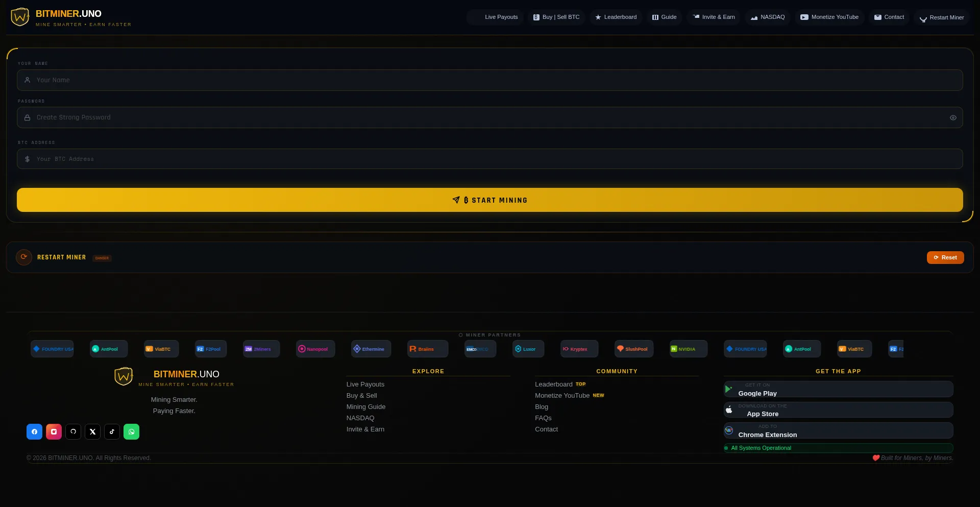Click the shield logo in the footer
The height and width of the screenshot is (507, 980).
click(x=124, y=377)
